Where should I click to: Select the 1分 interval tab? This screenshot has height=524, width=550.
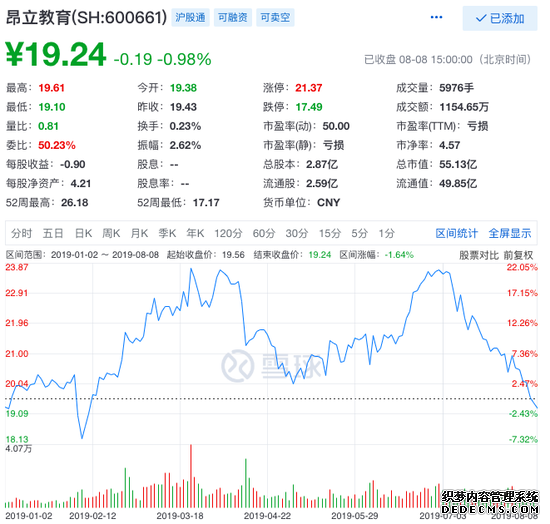387,233
